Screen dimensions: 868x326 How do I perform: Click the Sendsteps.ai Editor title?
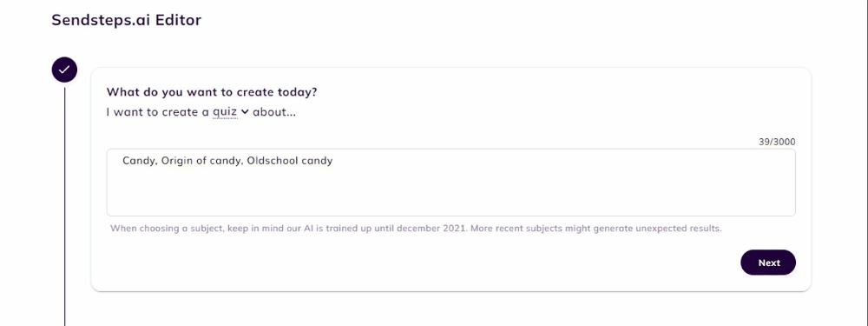point(126,21)
